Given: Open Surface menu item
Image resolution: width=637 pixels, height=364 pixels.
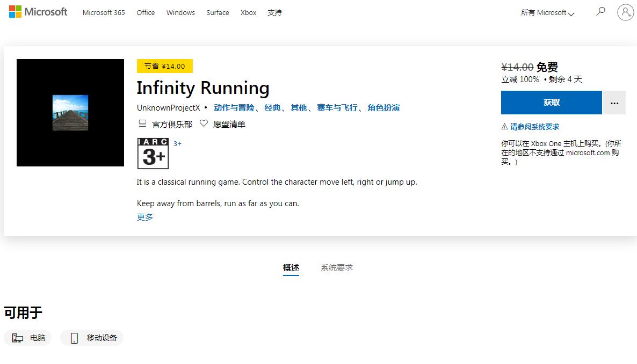Looking at the screenshot, I should click(x=218, y=12).
